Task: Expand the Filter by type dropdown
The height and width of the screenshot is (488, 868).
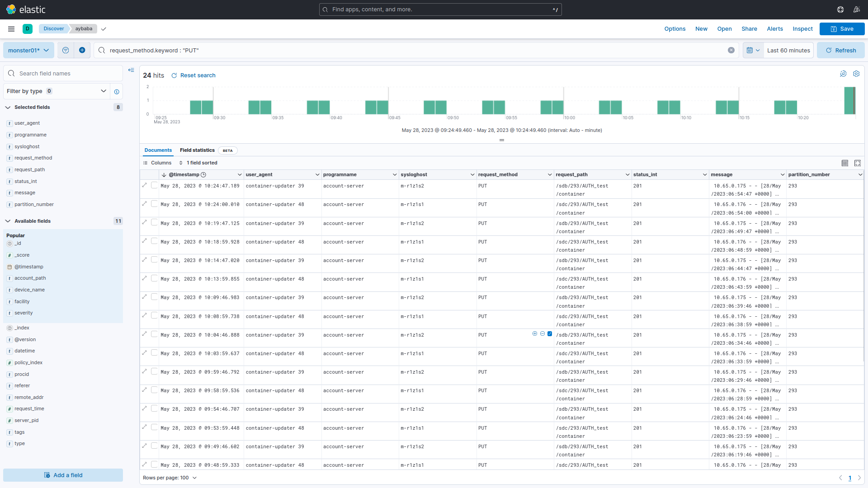Action: click(57, 91)
